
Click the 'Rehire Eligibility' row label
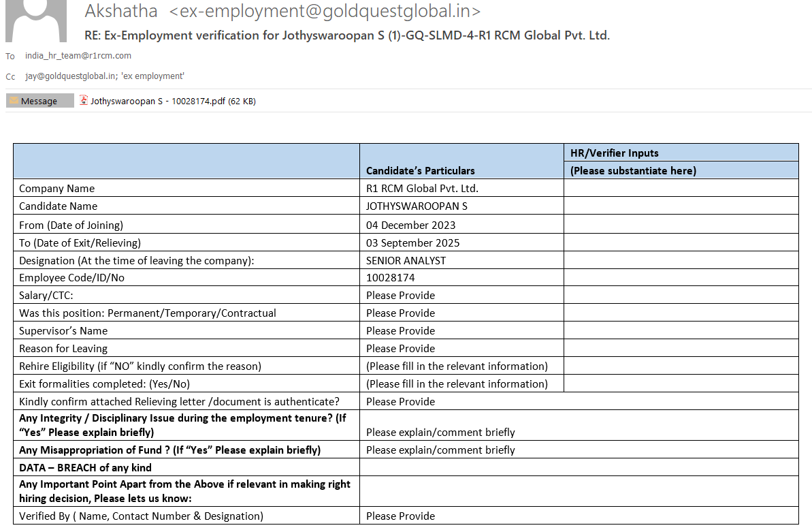coord(140,366)
